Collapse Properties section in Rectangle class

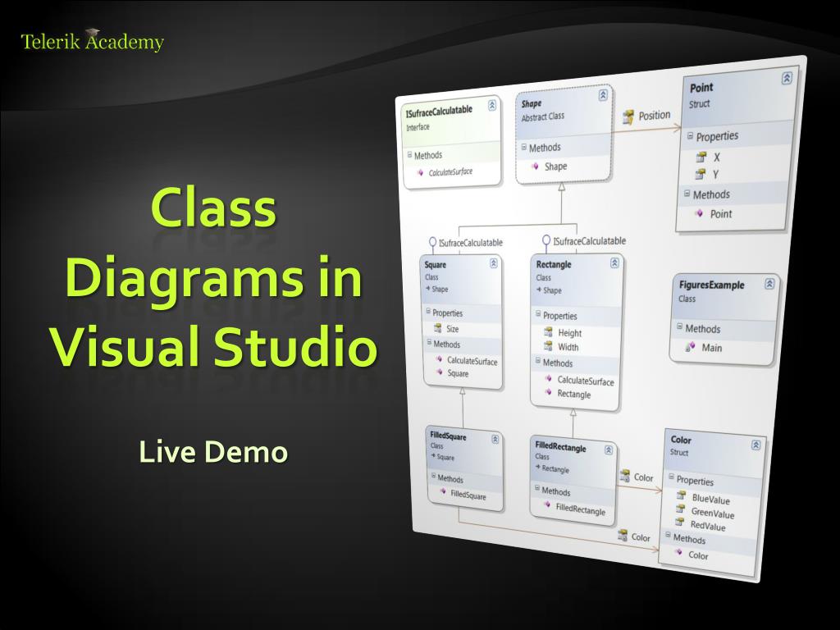pos(538,314)
